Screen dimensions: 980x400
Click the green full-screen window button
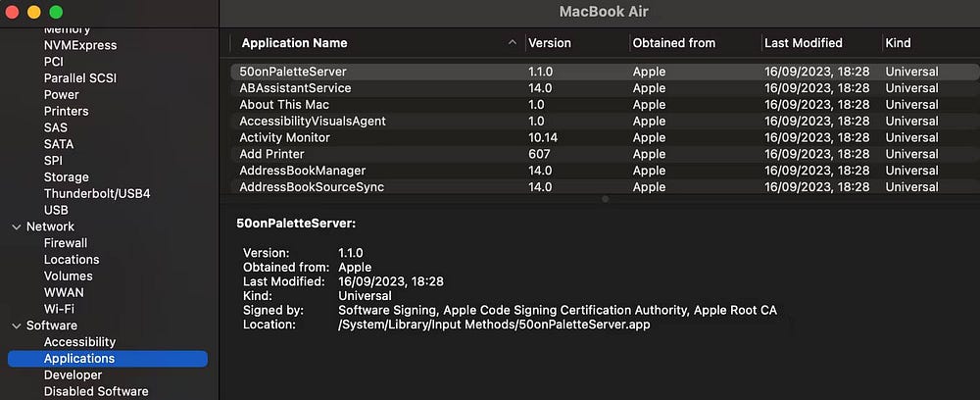tap(56, 12)
